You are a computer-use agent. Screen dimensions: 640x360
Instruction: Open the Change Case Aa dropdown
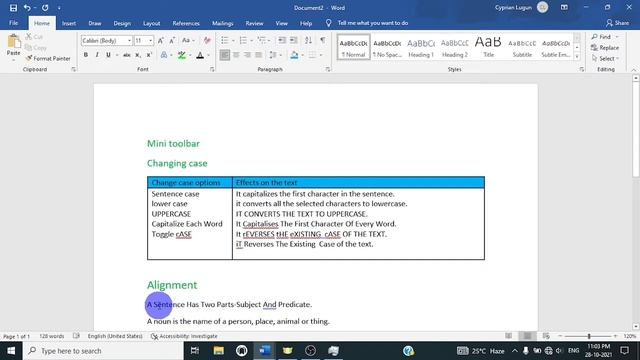[x=188, y=40]
